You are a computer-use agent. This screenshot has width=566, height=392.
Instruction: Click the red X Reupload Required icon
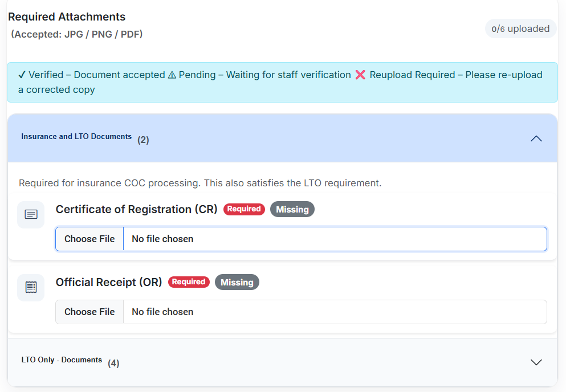coord(360,75)
